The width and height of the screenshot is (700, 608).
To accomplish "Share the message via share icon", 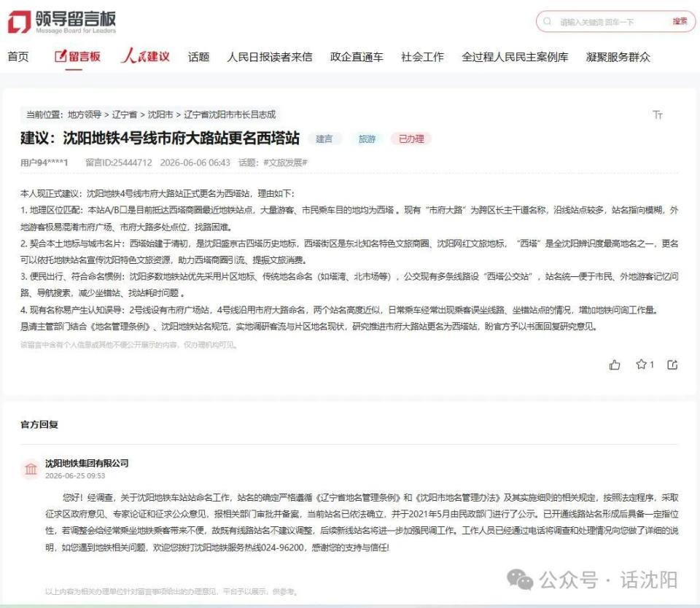I will point(672,365).
